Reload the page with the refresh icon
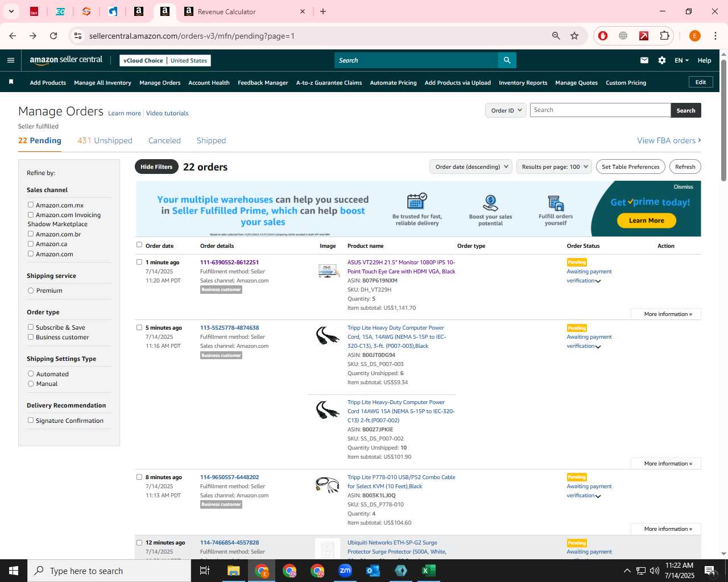 coord(53,36)
